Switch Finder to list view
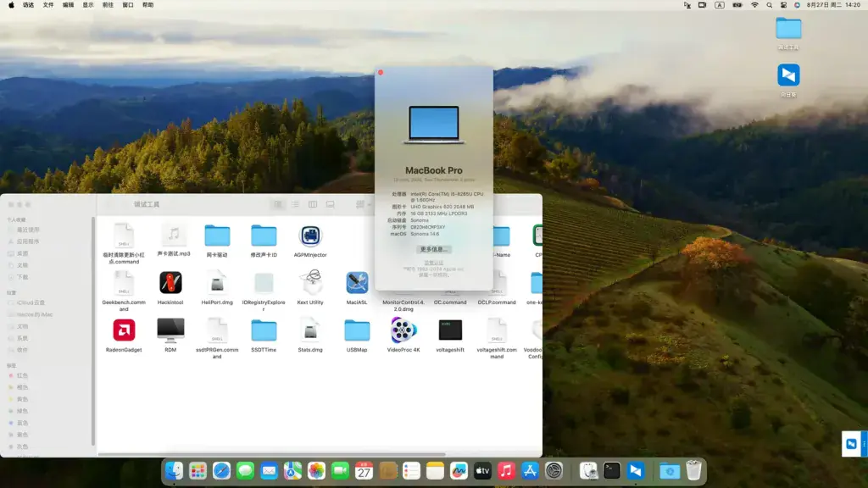Image resolution: width=868 pixels, height=488 pixels. pos(295,204)
